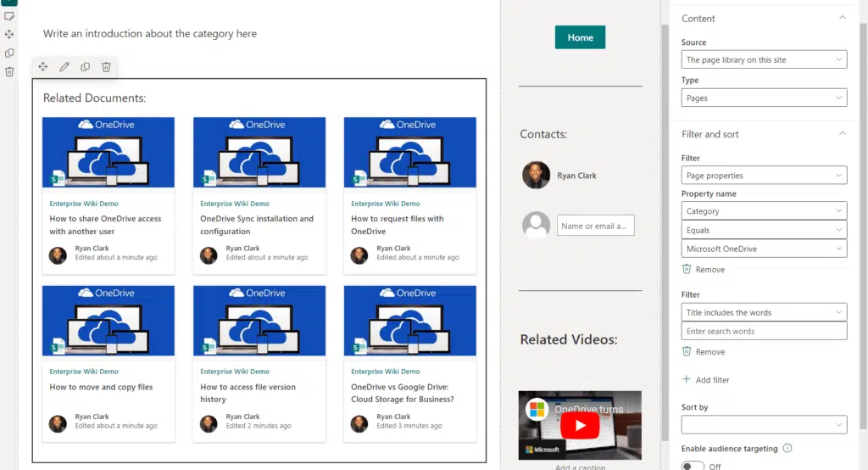Remove the Category page properties filter
868x470 pixels.
click(x=709, y=270)
